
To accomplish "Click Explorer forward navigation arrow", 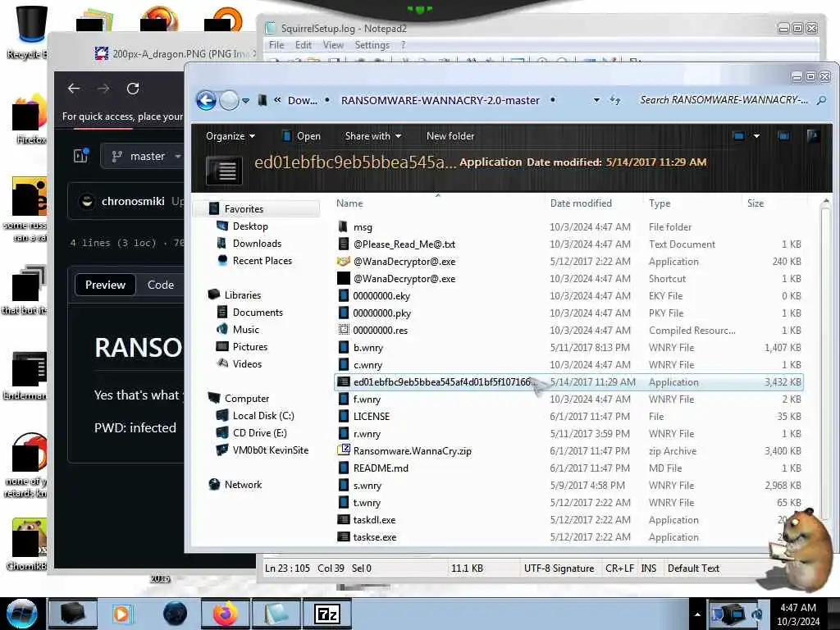I will pyautogui.click(x=230, y=100).
